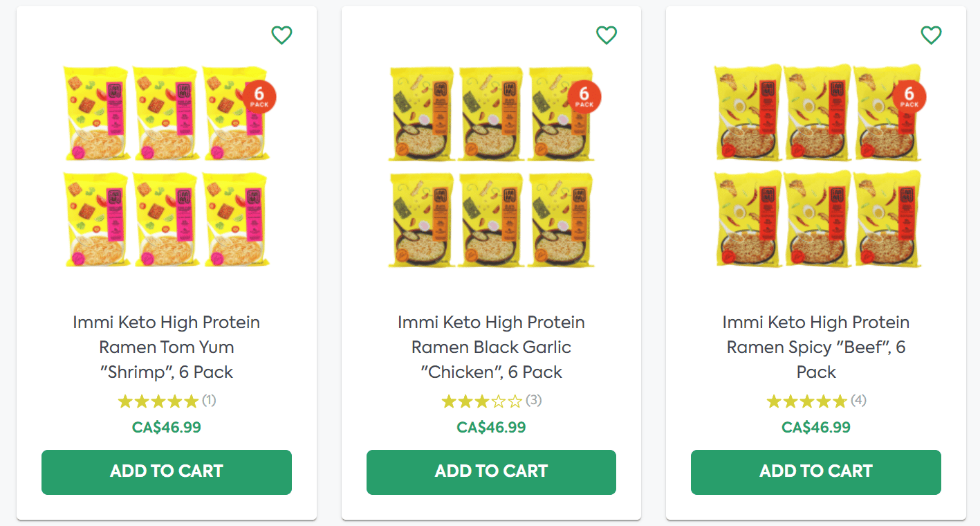Viewport: 980px width, 526px height.
Task: Favorite the Tom Yum "Shrimp" ramen heart icon
Action: [x=281, y=35]
